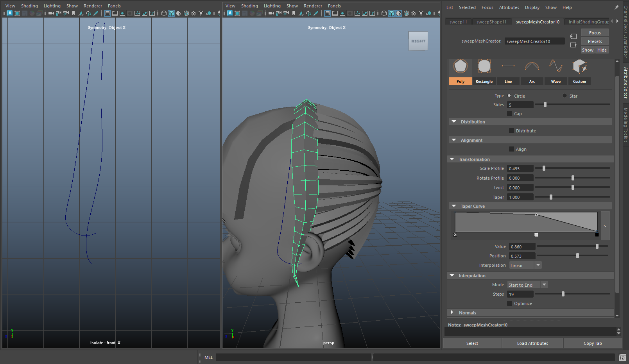Select the Arc profile shape icon
The height and width of the screenshot is (364, 629).
532,66
